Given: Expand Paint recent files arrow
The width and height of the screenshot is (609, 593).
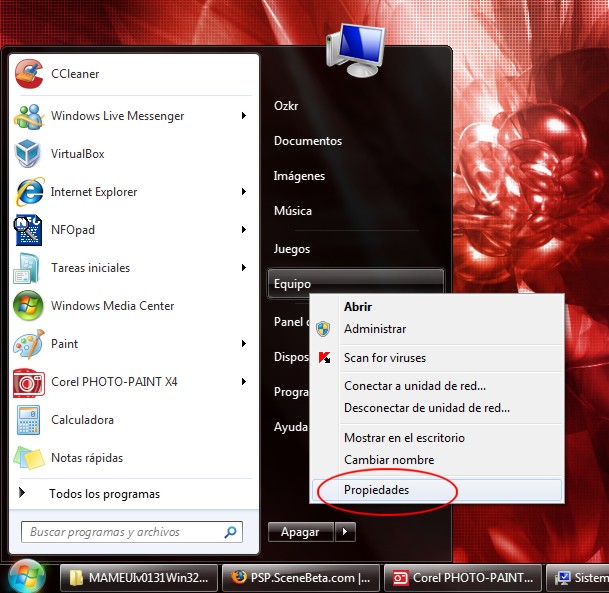Looking at the screenshot, I should [x=244, y=343].
